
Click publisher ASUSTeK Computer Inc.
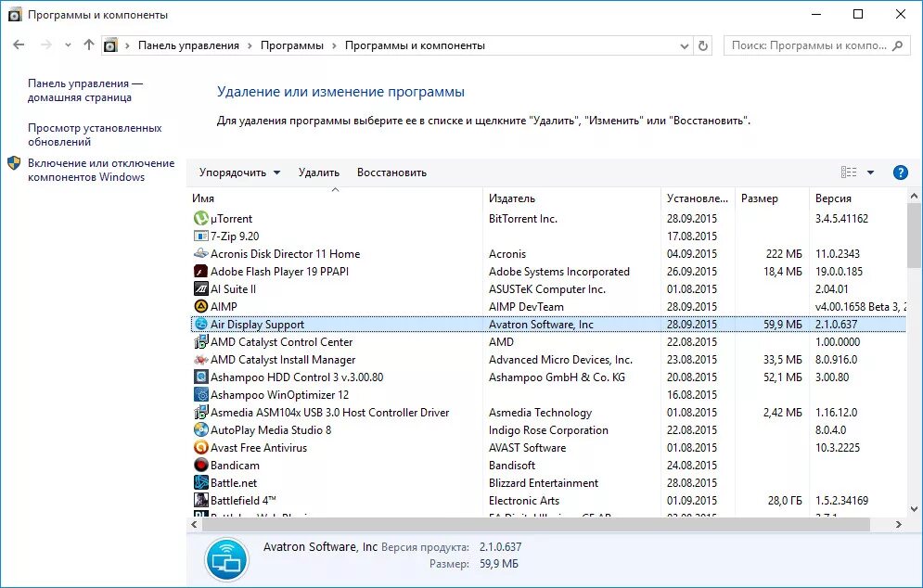tap(547, 289)
